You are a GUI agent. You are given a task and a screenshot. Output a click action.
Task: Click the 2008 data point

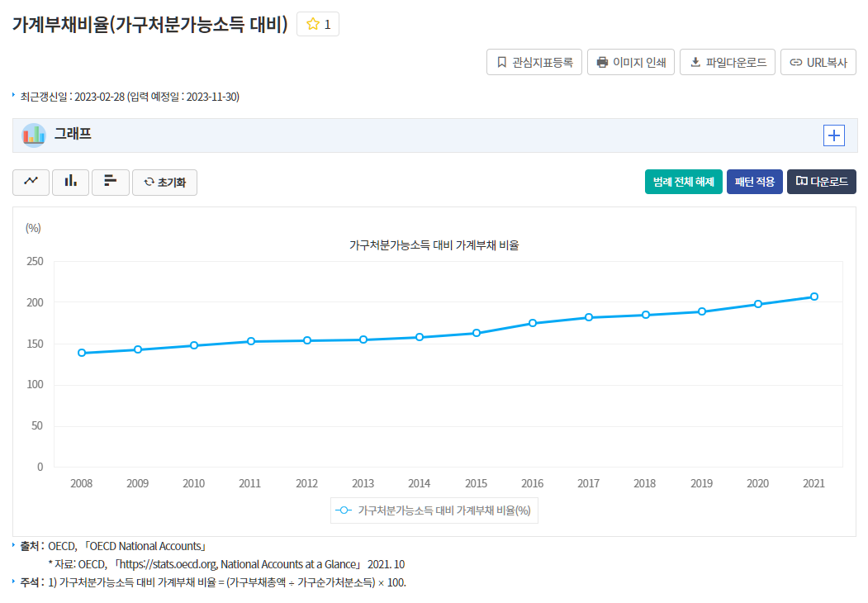coord(82,353)
